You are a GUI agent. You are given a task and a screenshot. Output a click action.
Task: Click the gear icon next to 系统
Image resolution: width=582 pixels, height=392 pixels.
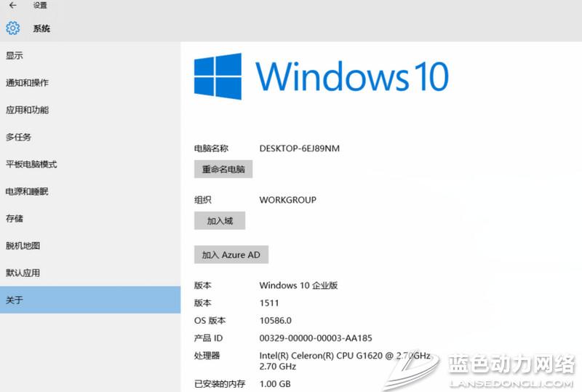point(12,29)
